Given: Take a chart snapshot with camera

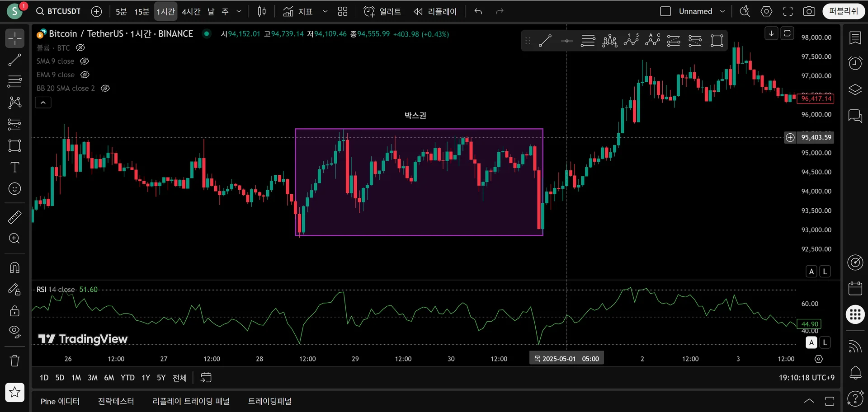Looking at the screenshot, I should (809, 11).
